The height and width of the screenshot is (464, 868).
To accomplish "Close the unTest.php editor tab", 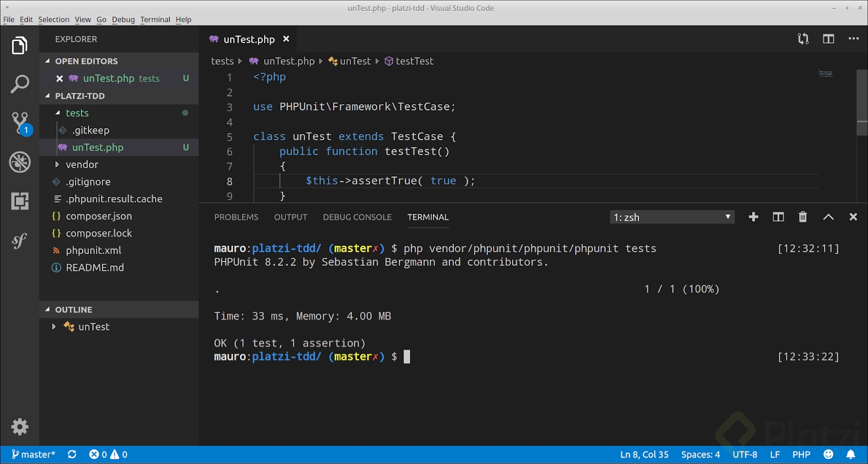I will [286, 39].
